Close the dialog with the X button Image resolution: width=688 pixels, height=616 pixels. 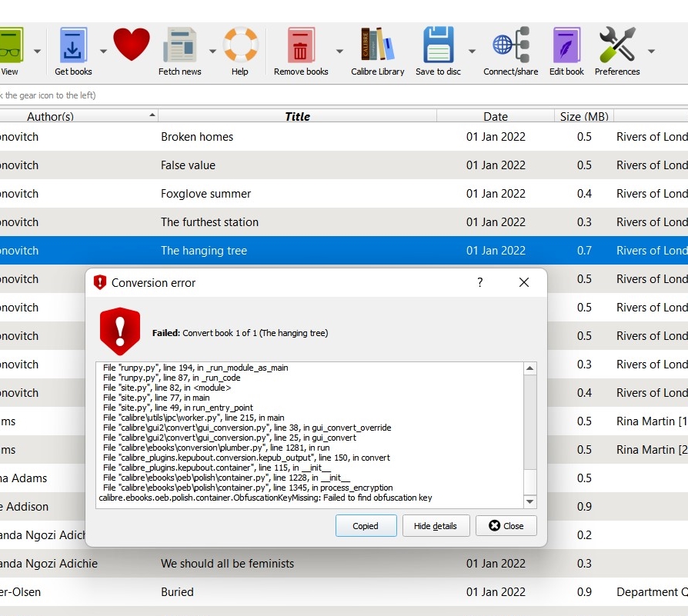pyautogui.click(x=524, y=282)
